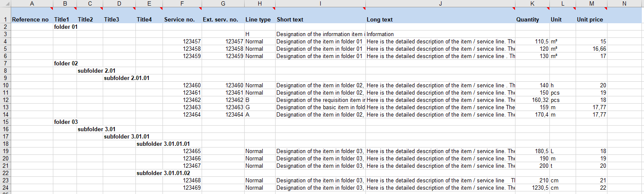
Task: Select the quantity cell showing 160,32
Action: [532, 100]
